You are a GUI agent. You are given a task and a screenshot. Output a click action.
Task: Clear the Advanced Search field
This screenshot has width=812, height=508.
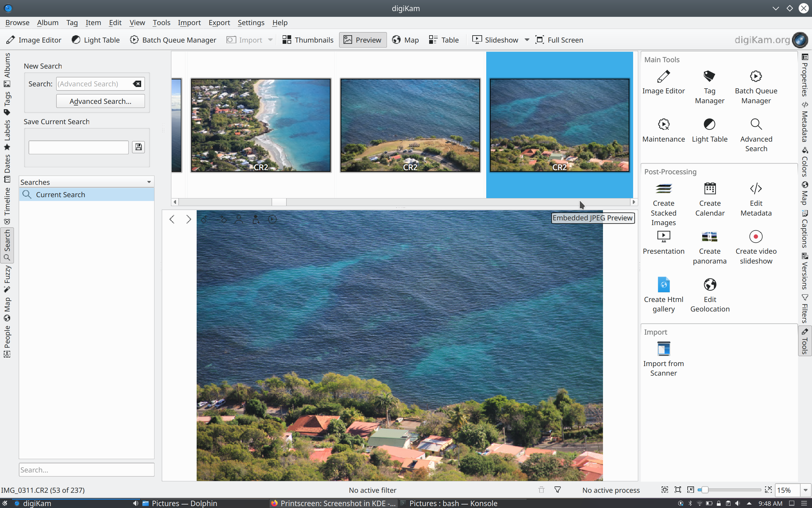point(137,84)
